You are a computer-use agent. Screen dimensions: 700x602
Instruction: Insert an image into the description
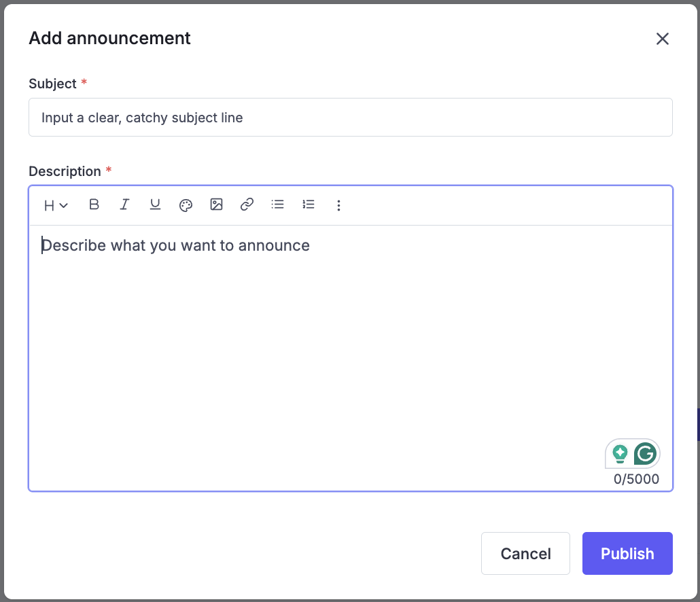(x=216, y=205)
